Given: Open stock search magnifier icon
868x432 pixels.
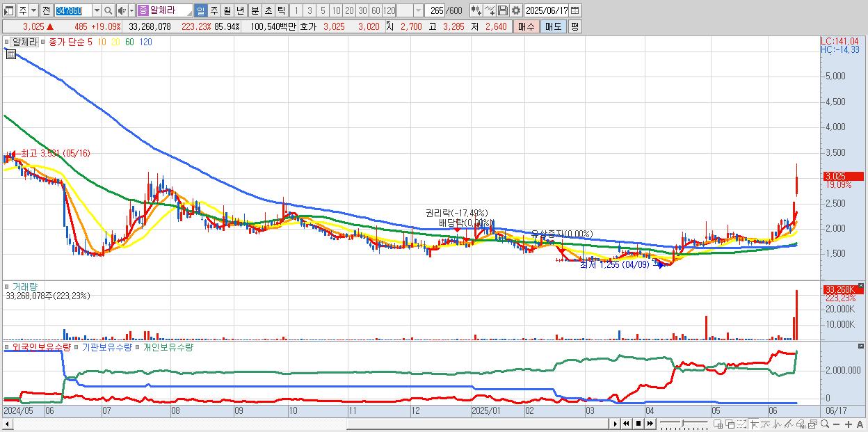Looking at the screenshot, I should 108,10.
